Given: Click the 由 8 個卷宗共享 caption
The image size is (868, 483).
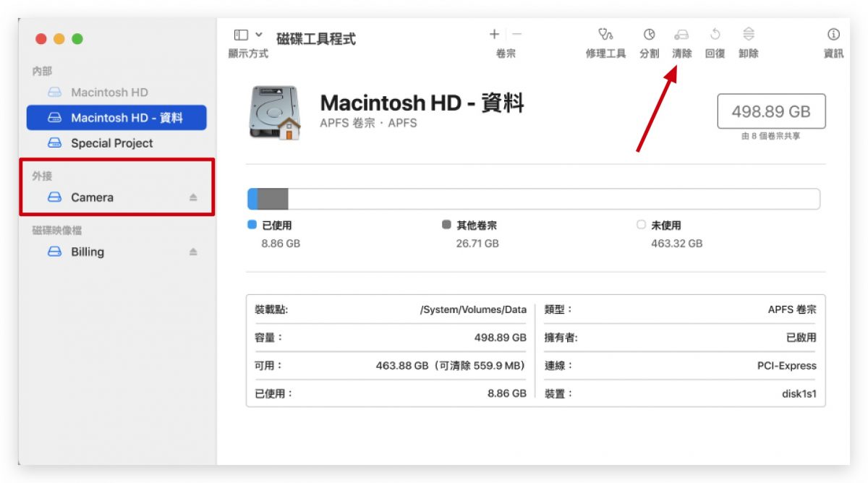Looking at the screenshot, I should click(x=771, y=136).
